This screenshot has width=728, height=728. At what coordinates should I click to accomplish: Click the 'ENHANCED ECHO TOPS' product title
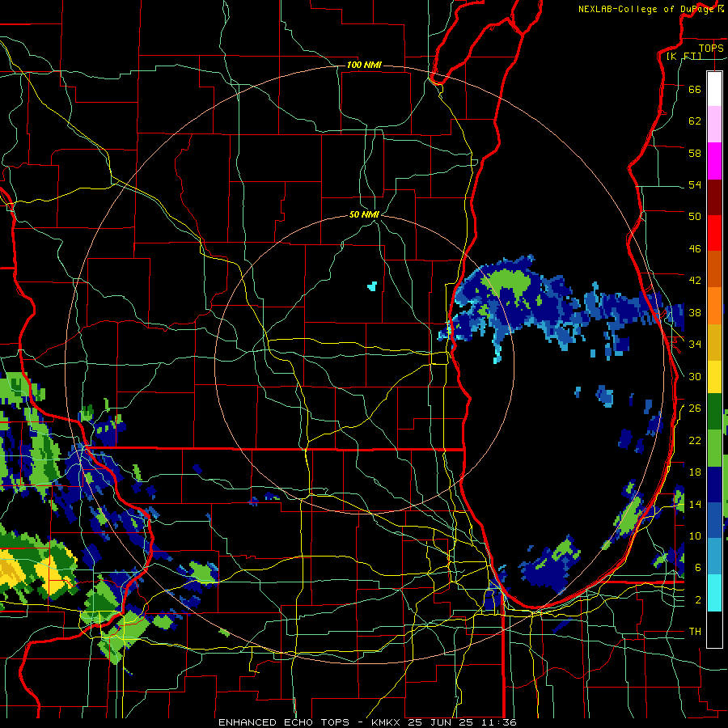pos(284,722)
